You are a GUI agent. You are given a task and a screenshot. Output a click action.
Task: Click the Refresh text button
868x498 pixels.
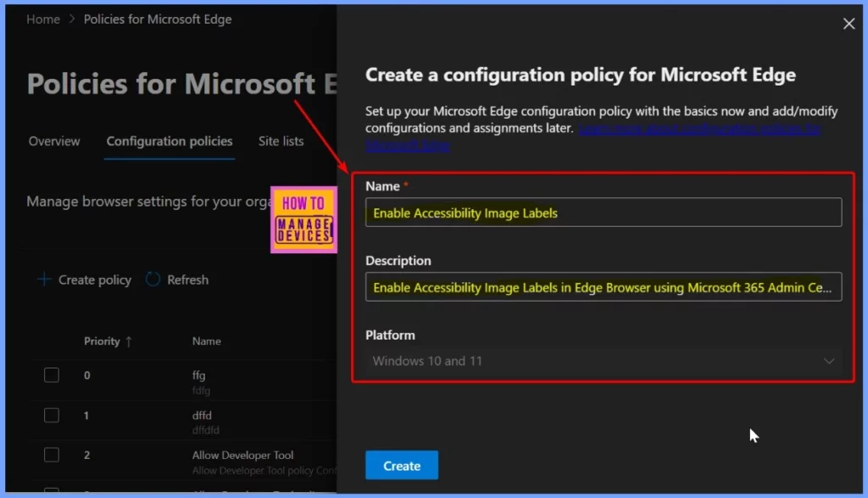tap(187, 279)
